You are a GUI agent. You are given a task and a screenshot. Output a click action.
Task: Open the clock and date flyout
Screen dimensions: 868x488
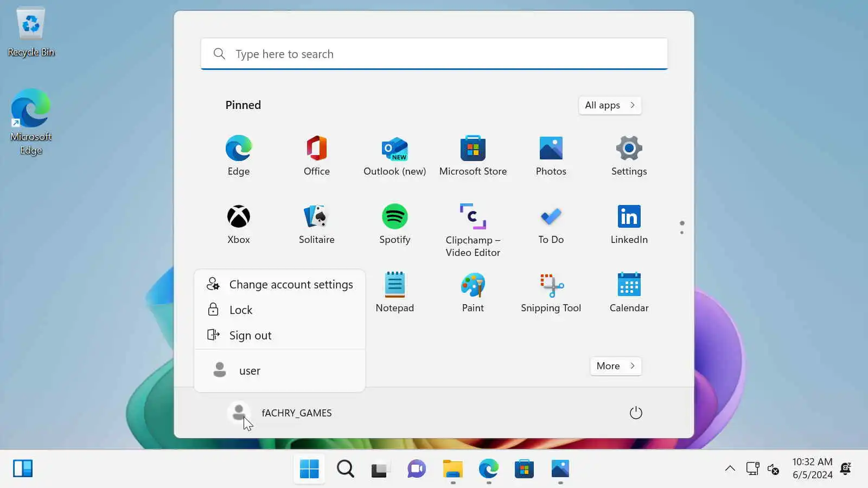(812, 468)
